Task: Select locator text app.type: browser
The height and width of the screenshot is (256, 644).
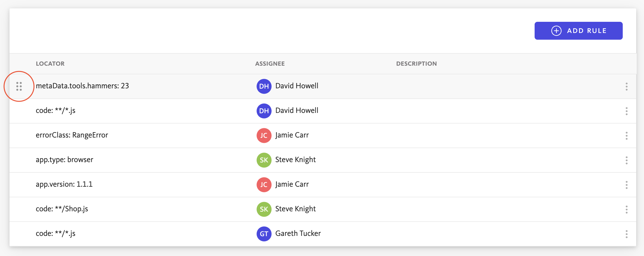Action: 65,160
